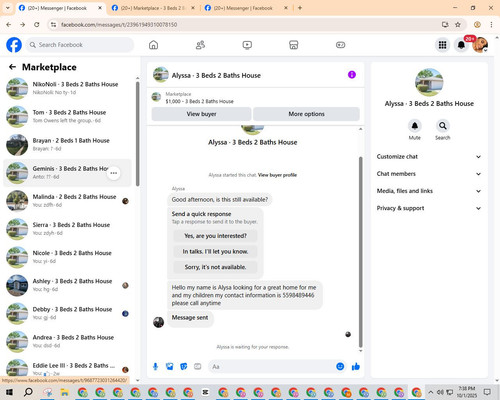Open Nicole - 3 Beds 2 Baths House chat
The image size is (500, 400).
(x=67, y=257)
